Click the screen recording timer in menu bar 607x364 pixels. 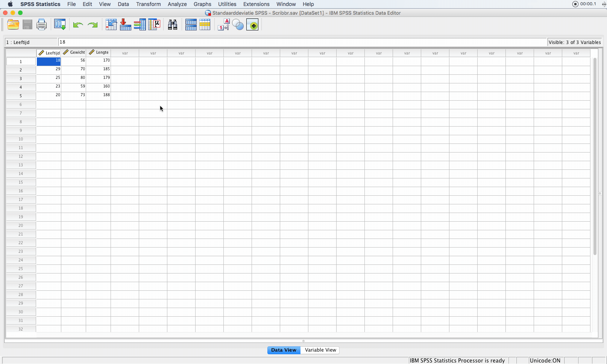pyautogui.click(x=584, y=4)
